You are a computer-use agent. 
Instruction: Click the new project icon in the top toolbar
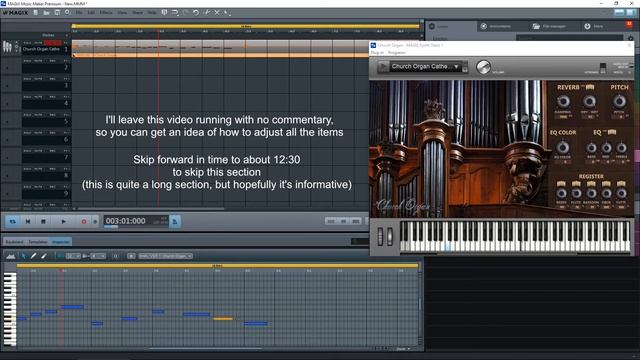36,13
